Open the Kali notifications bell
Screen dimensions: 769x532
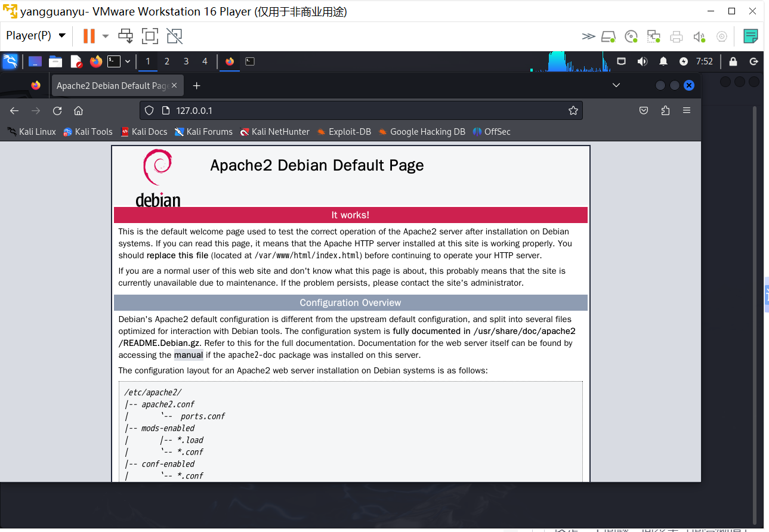(x=663, y=61)
